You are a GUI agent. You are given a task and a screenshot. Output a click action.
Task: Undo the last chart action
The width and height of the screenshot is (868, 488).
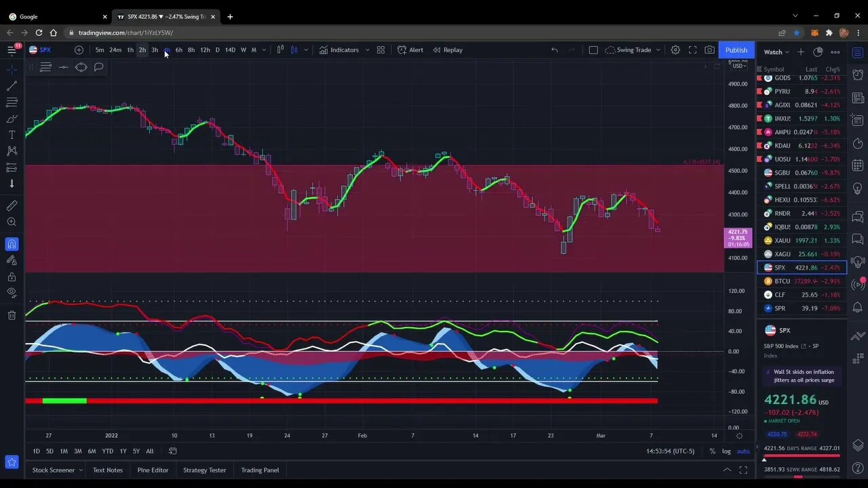point(554,49)
